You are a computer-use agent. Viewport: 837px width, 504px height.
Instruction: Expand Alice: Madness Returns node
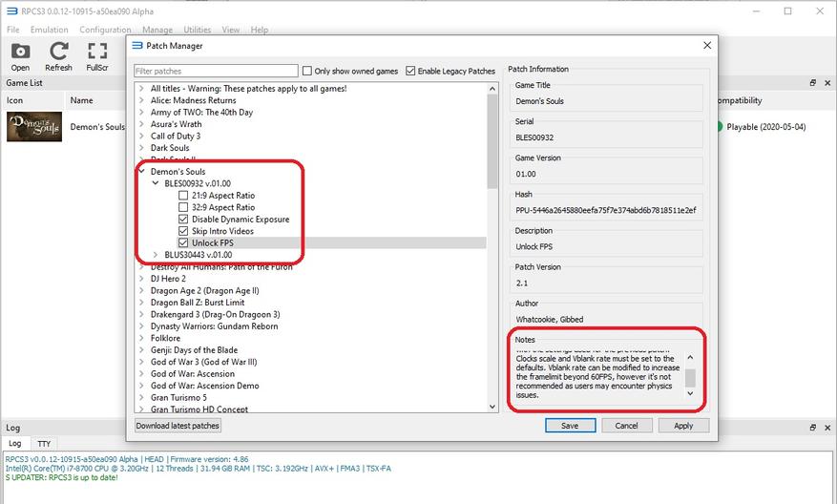pyautogui.click(x=141, y=100)
